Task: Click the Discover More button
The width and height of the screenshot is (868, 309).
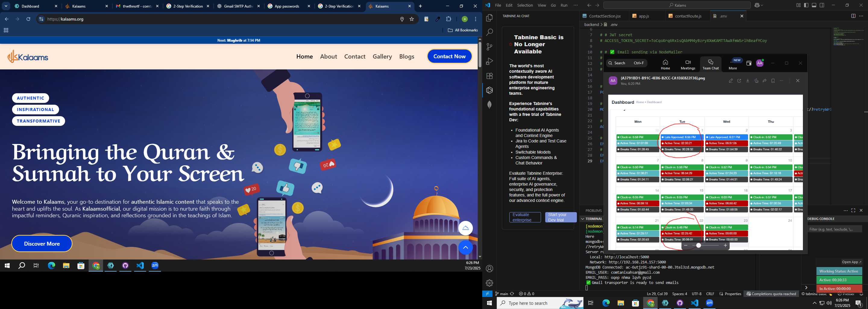Action: pos(42,244)
